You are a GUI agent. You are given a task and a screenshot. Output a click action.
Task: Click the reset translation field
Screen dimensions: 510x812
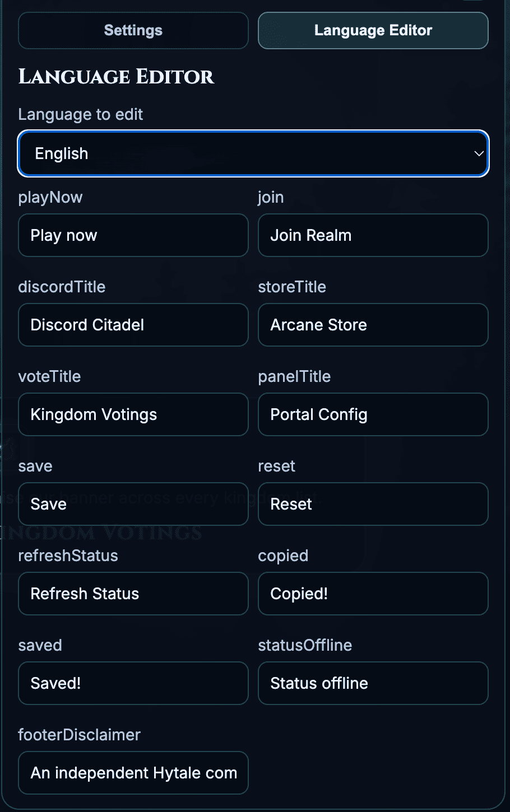point(373,505)
